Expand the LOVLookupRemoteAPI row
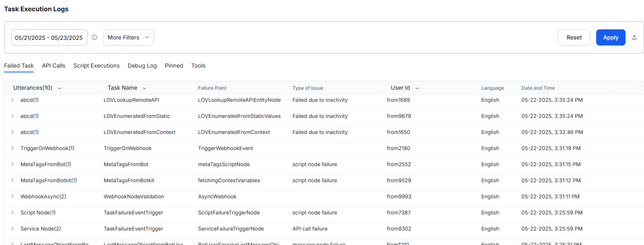The height and width of the screenshot is (245, 644). coord(12,100)
